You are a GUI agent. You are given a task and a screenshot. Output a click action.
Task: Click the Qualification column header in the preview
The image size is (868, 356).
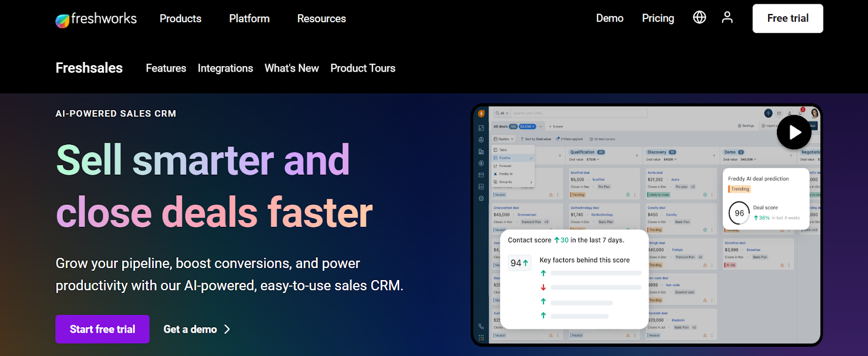(x=588, y=152)
